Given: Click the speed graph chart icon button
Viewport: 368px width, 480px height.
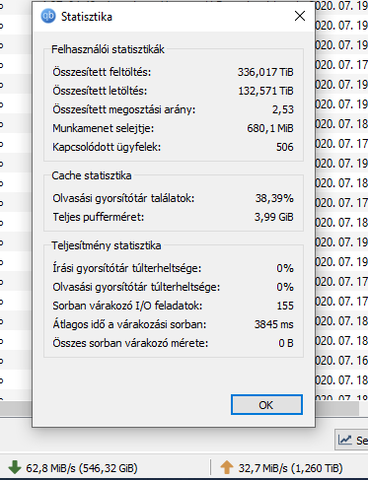Looking at the screenshot, I should point(345,440).
